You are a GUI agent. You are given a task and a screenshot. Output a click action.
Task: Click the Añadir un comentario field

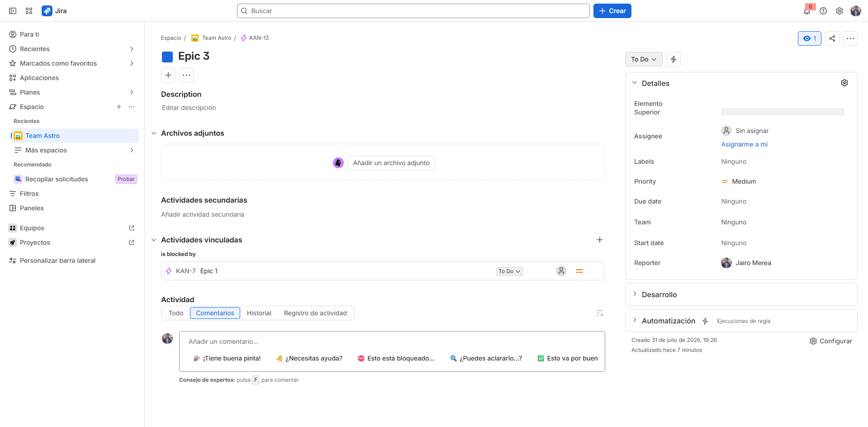tap(392, 342)
